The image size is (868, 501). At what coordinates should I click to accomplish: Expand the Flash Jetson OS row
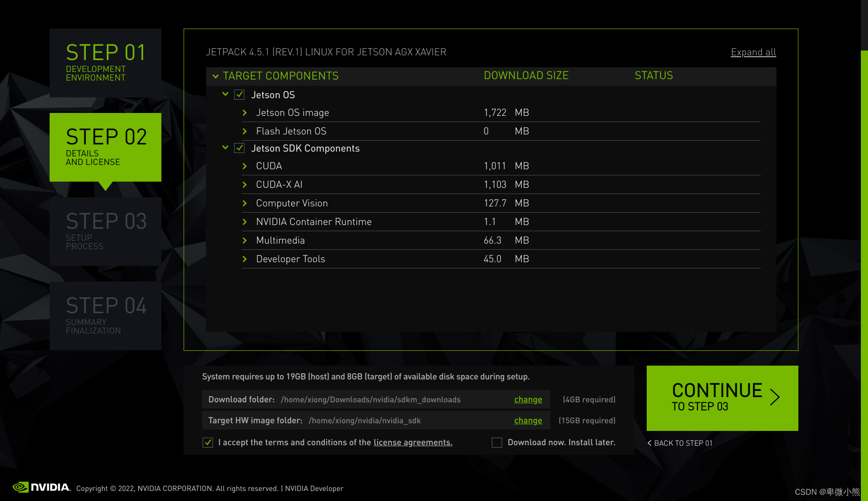click(x=245, y=132)
